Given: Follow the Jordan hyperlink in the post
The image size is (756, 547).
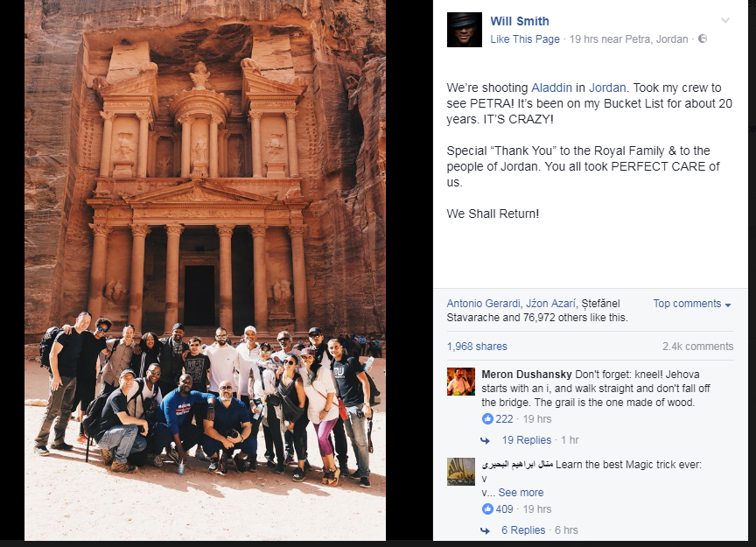Looking at the screenshot, I should (607, 88).
